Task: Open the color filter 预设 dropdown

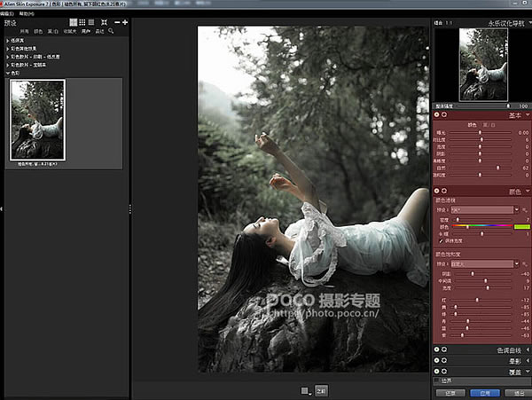Action: tap(516, 210)
